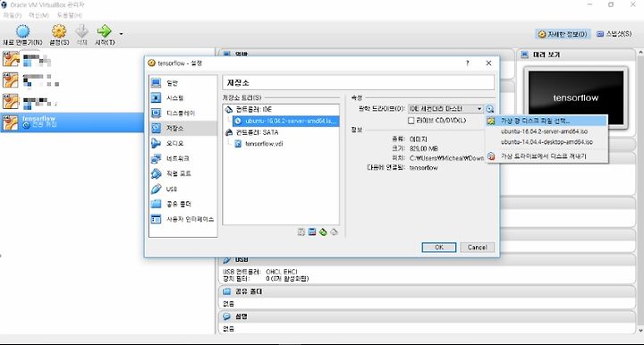Open the dropdown arrow beside 시작(T)
Viewport: 644px width, 345px height.
(121, 34)
